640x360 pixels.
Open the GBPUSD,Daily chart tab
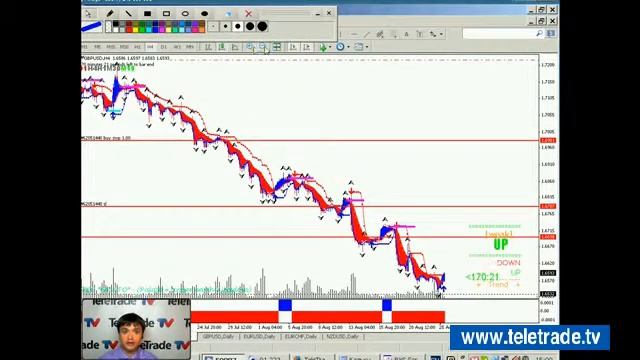pyautogui.click(x=218, y=337)
